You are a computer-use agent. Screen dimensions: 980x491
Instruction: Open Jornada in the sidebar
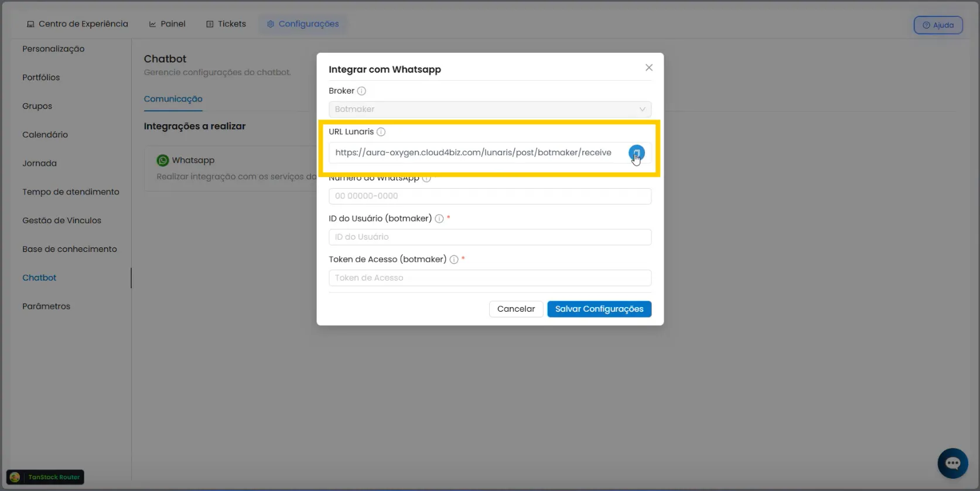(40, 163)
